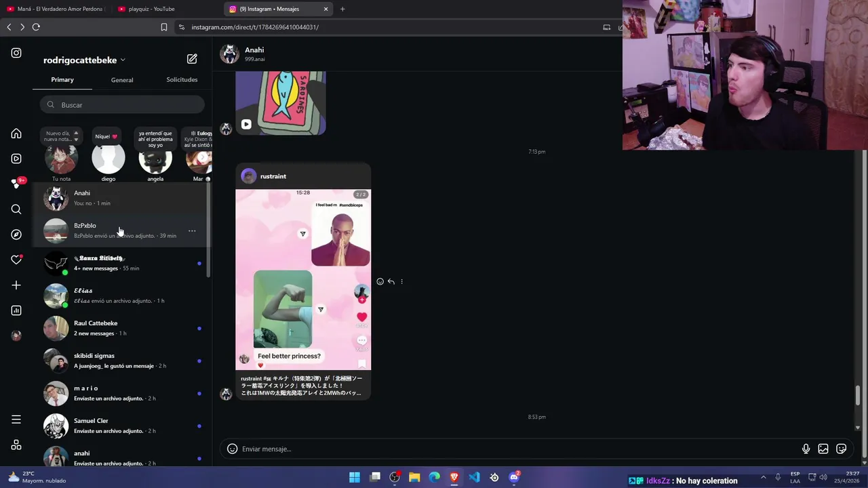This screenshot has height=488, width=868.
Task: Open the Anahi conversation in the list
Action: click(x=122, y=198)
